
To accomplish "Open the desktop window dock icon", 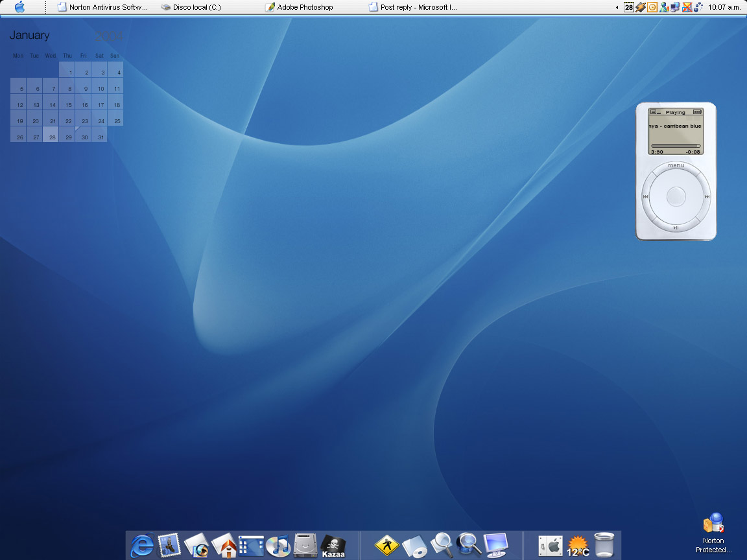I will coord(251,546).
